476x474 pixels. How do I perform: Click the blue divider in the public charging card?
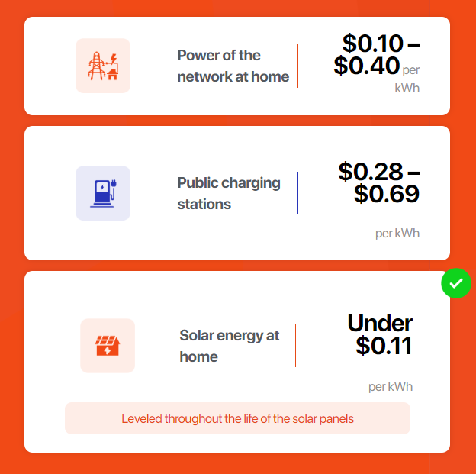click(x=297, y=193)
